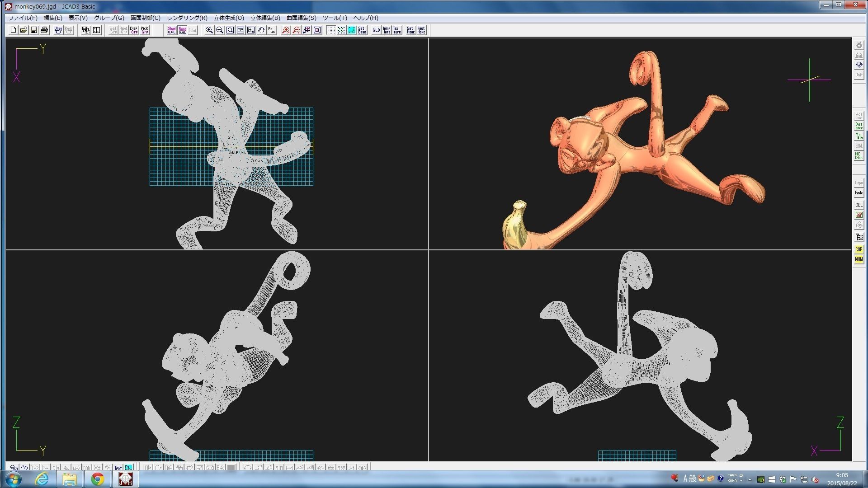
Task: Open the 立体生成(O) menu
Action: pyautogui.click(x=229, y=18)
